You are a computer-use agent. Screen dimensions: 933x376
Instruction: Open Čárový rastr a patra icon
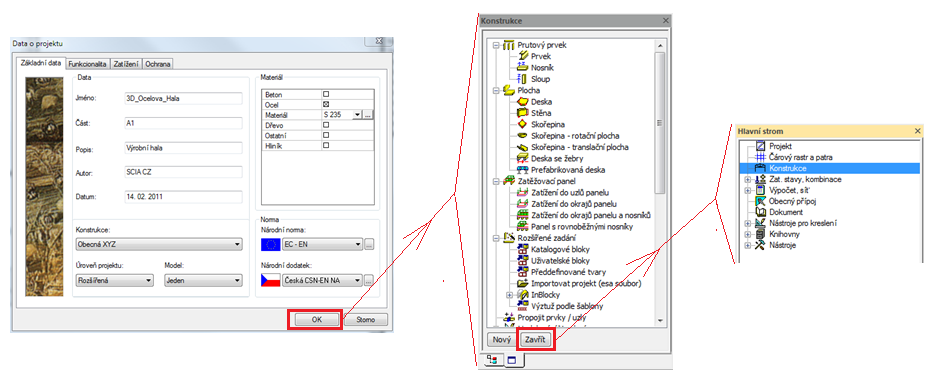760,157
